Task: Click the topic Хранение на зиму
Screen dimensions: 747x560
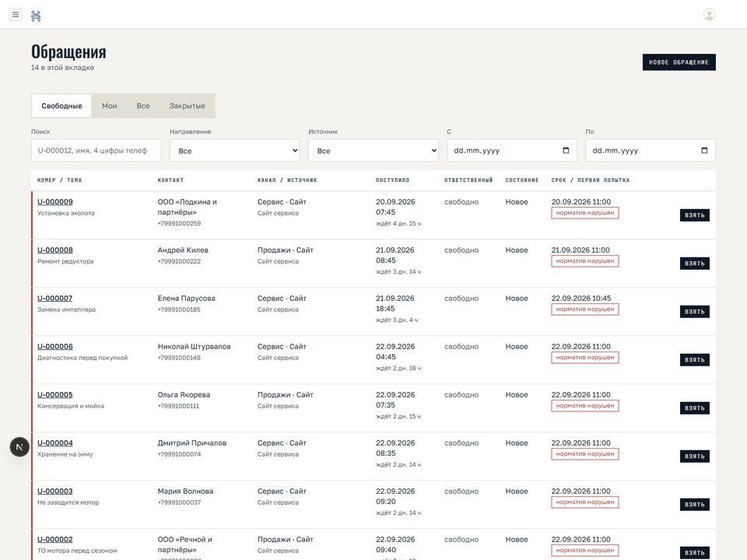Action: (65, 453)
